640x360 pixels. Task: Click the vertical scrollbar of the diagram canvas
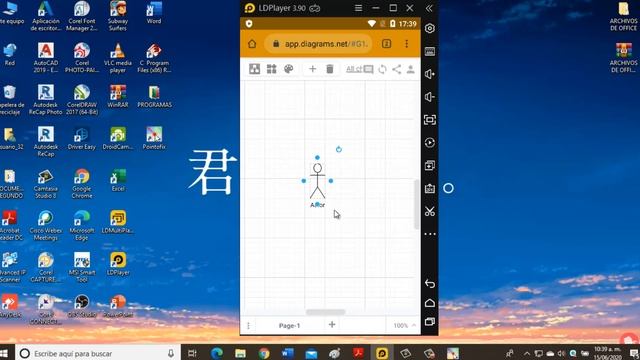click(416, 204)
